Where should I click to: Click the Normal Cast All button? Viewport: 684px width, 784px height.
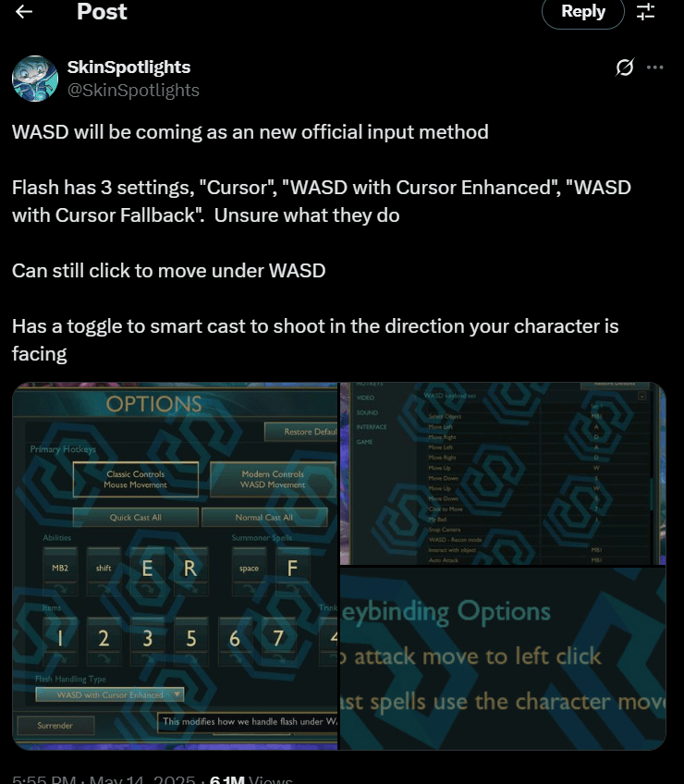pyautogui.click(x=264, y=518)
